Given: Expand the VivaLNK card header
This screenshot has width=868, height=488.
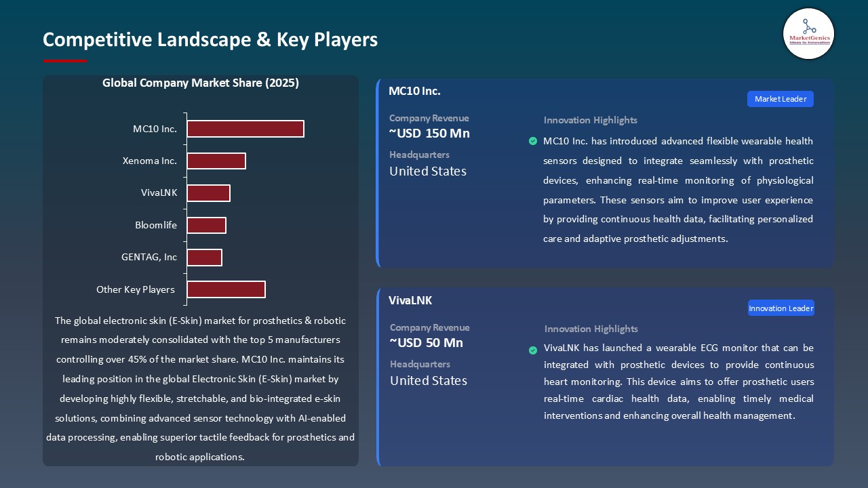Looking at the screenshot, I should [x=410, y=300].
